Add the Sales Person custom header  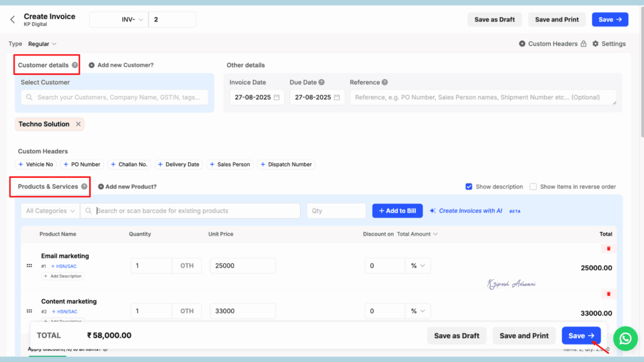coord(230,164)
